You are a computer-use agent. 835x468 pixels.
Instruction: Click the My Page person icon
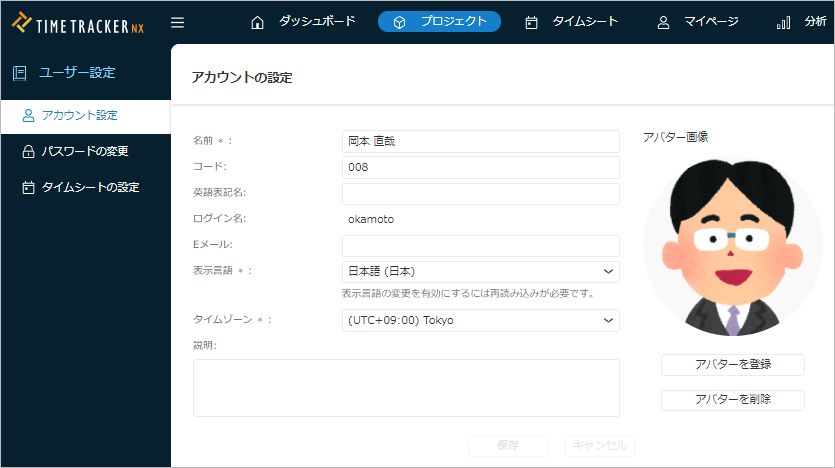tap(663, 22)
